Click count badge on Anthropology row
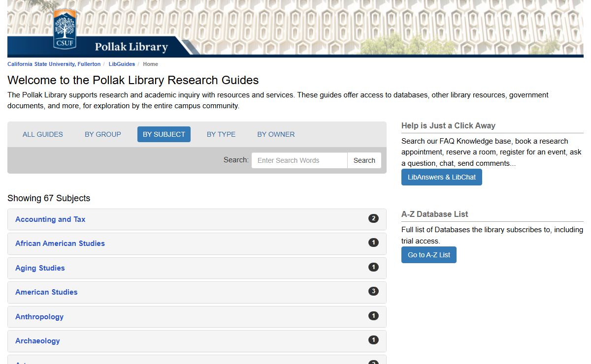Screen dimensions: 591x364 click(x=374, y=316)
